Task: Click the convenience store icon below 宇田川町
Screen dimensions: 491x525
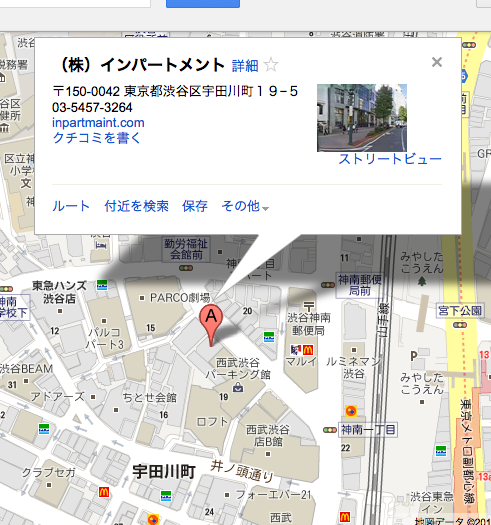Action: click(x=166, y=496)
